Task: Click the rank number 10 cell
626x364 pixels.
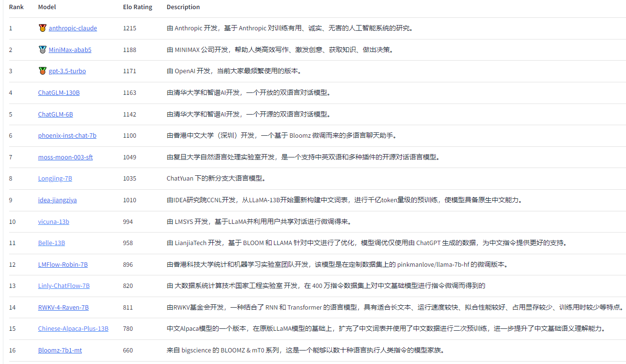Action: click(12, 221)
